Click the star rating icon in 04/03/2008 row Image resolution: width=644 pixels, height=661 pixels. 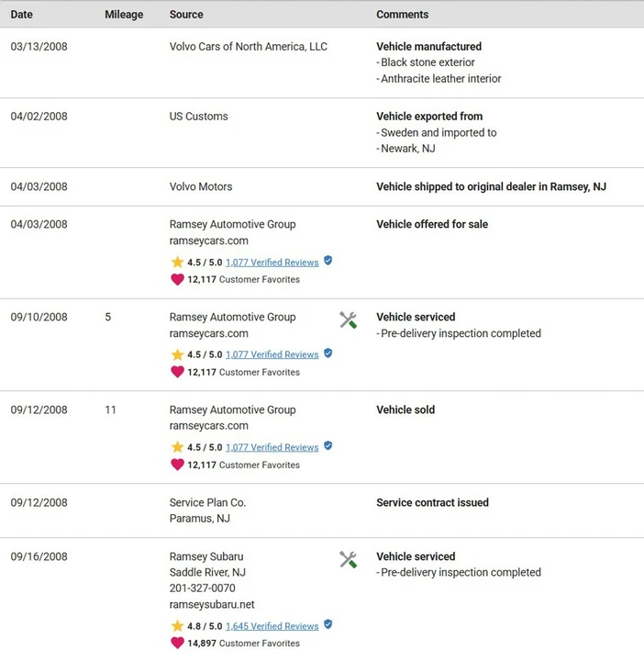tap(177, 263)
